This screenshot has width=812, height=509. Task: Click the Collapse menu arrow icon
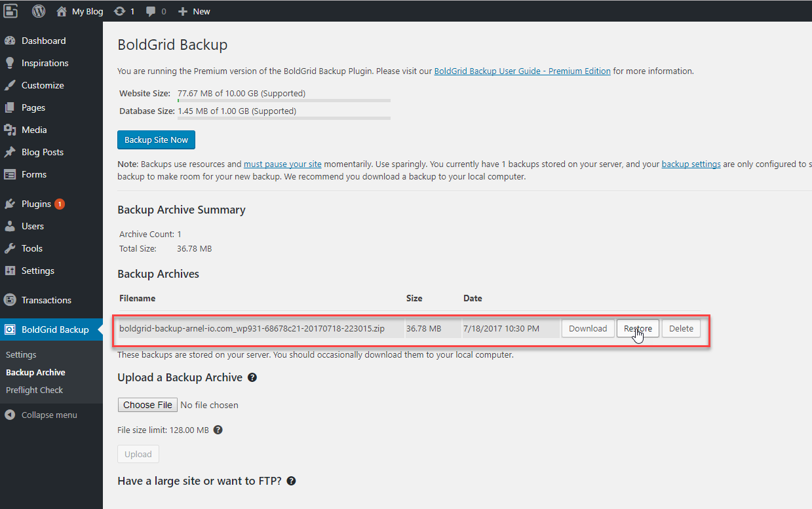[10, 415]
